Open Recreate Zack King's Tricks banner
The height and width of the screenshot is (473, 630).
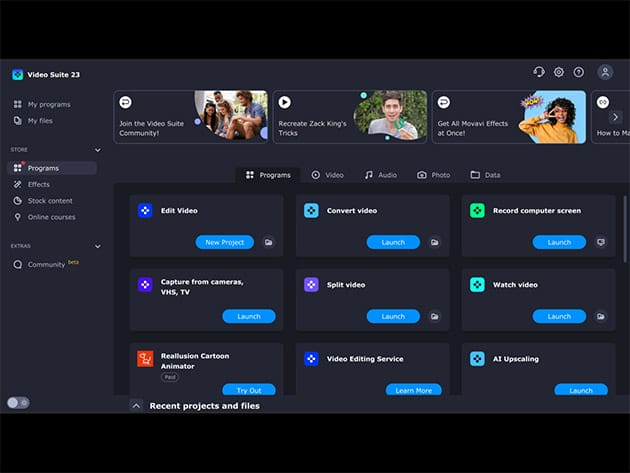[x=350, y=117]
